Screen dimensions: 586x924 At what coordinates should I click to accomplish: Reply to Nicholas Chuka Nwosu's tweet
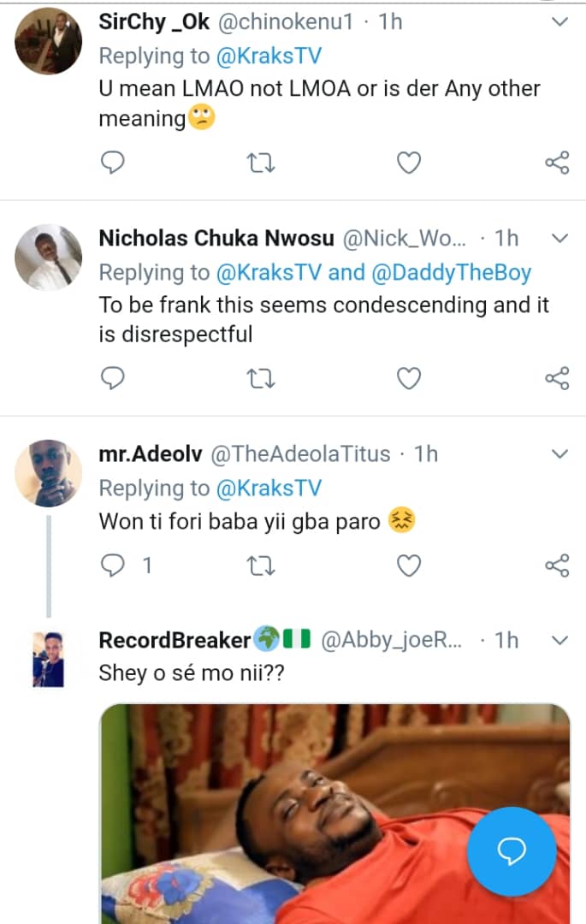(113, 377)
